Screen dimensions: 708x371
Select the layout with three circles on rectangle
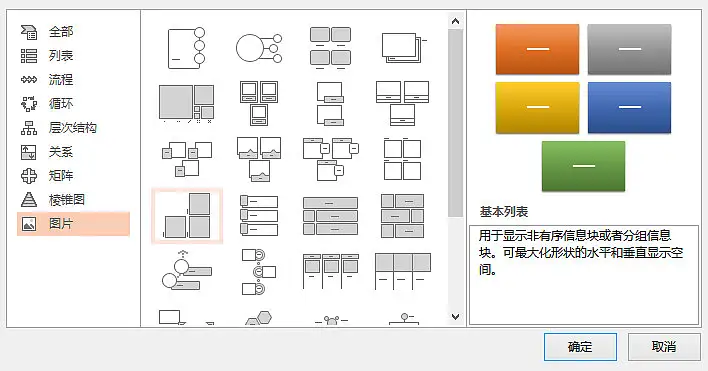186,48
